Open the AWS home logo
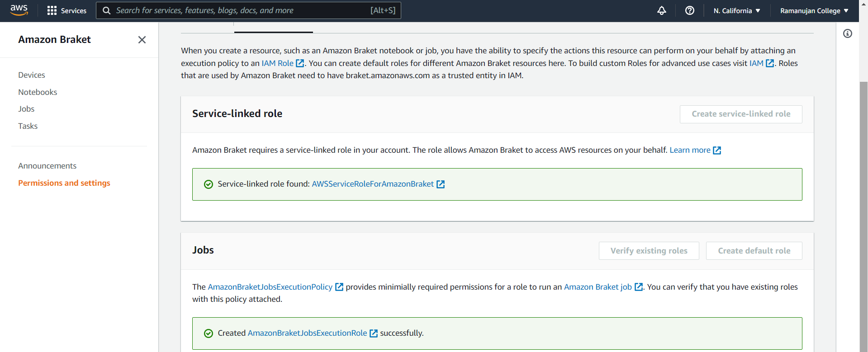Screen dimensions: 868x352 [19, 10]
